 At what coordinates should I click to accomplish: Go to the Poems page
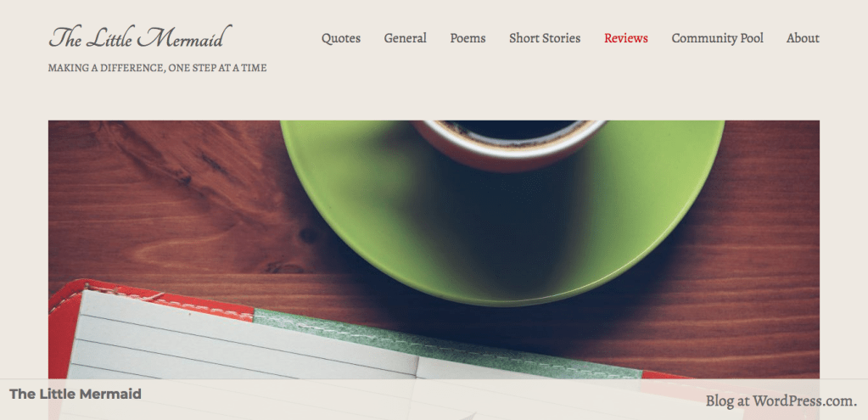[x=468, y=38]
